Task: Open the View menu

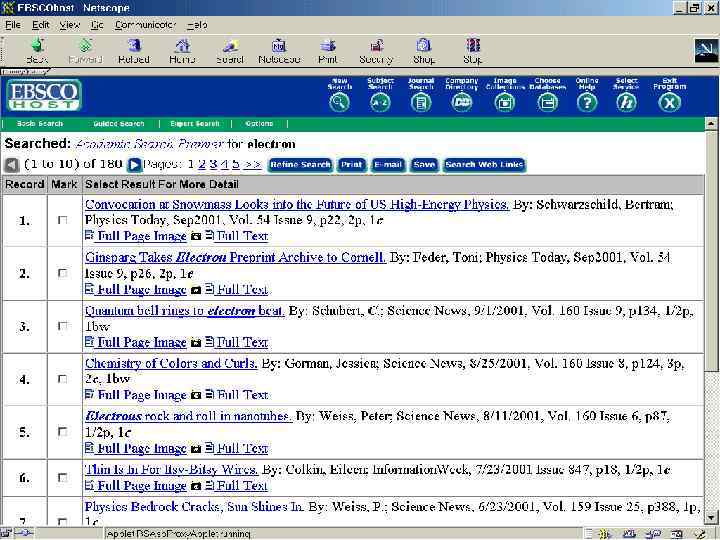Action: 69,25
